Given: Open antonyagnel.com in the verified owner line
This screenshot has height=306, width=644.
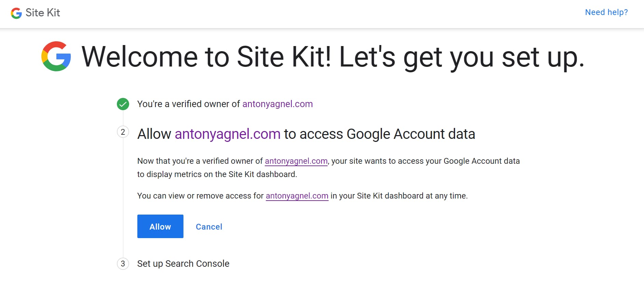Looking at the screenshot, I should [x=277, y=104].
